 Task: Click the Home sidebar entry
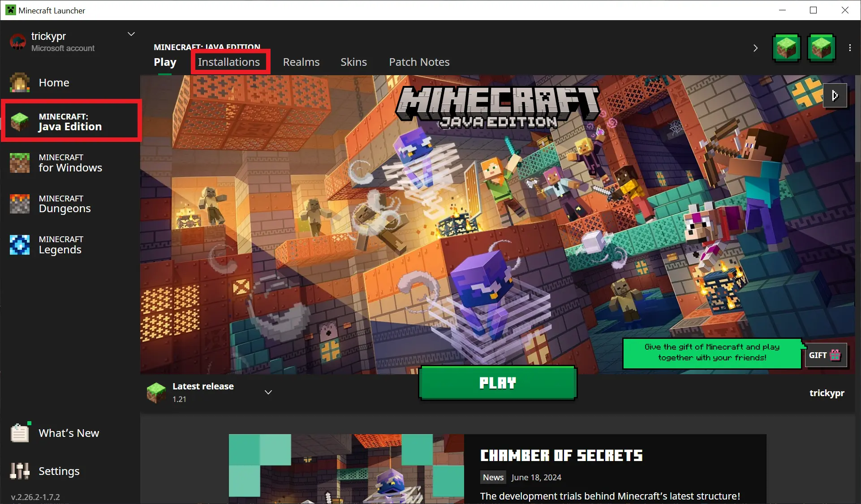pos(54,82)
